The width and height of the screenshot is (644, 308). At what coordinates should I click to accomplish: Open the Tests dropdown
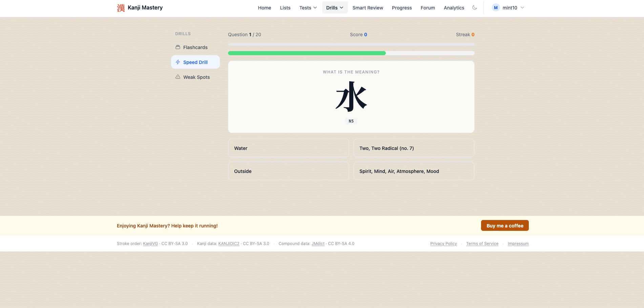click(308, 8)
